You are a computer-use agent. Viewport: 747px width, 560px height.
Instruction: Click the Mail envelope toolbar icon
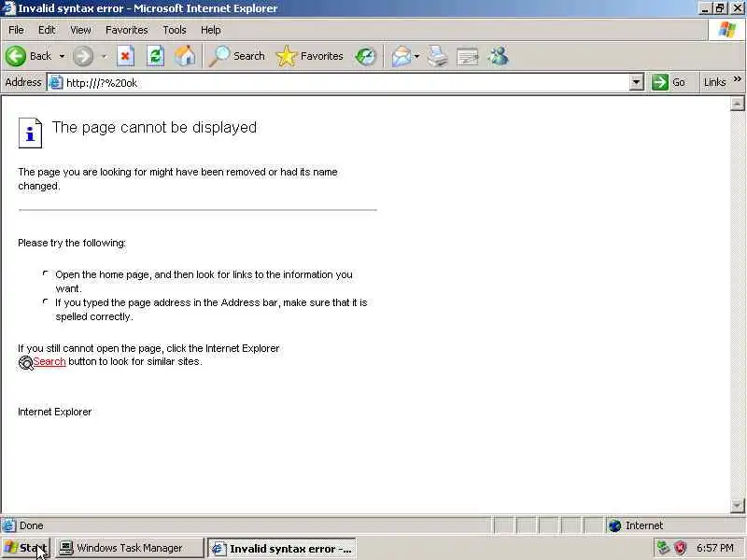click(x=402, y=56)
